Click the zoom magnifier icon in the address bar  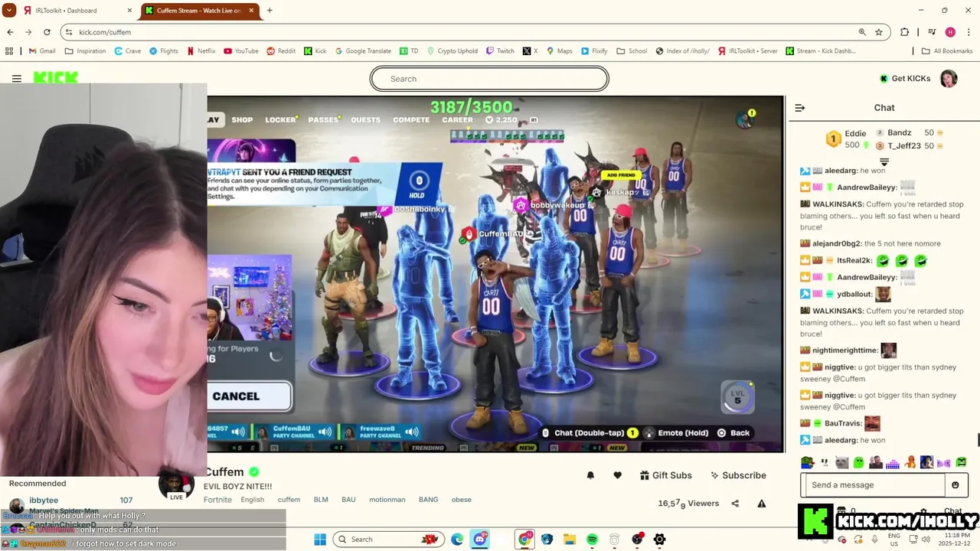pyautogui.click(x=862, y=32)
